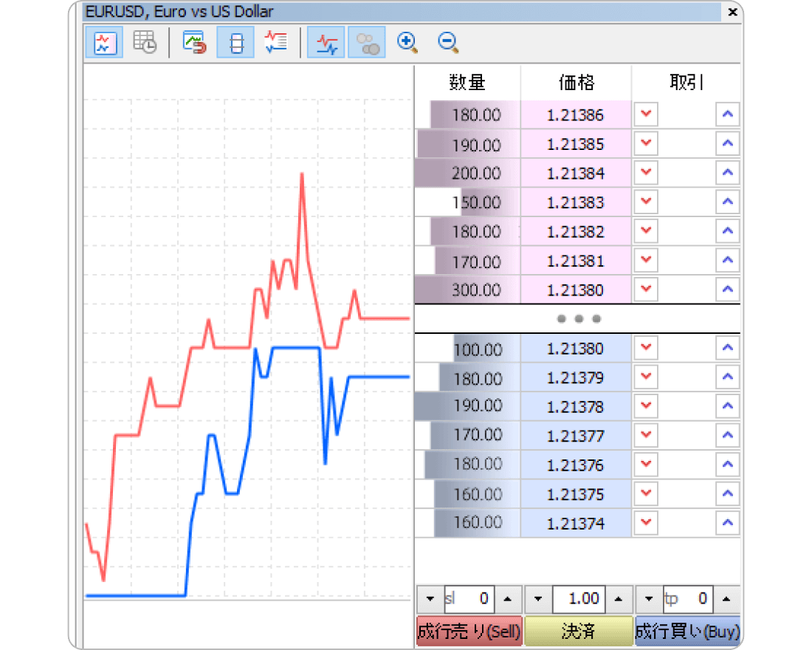This screenshot has height=650, width=812.
Task: Click blue buy arrow at price 1.21377
Action: coord(728,434)
